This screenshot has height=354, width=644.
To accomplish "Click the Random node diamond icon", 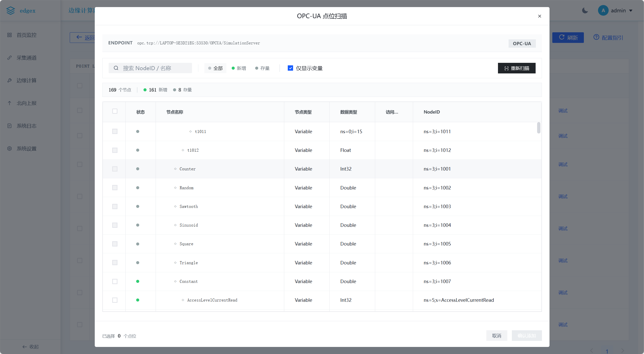I will pyautogui.click(x=175, y=188).
